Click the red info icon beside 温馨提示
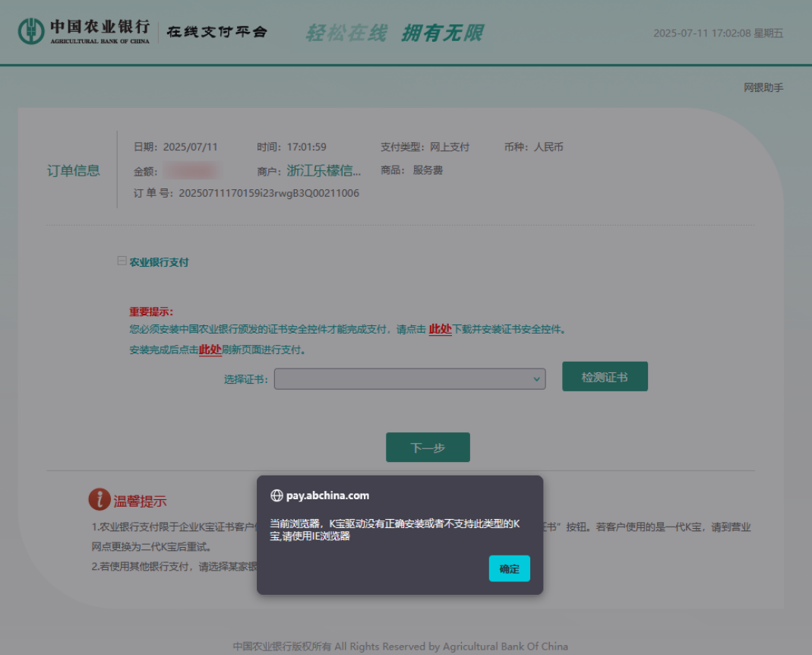This screenshot has height=655, width=812. coord(100,499)
